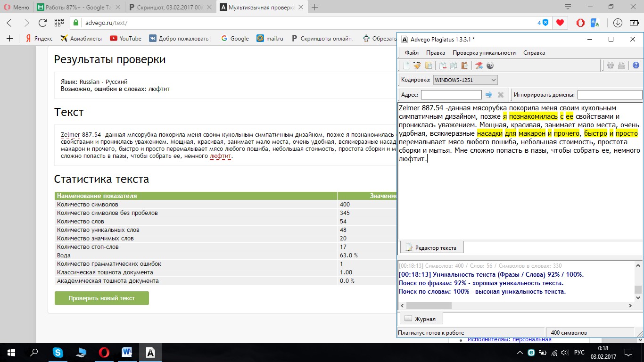Open the Opera Меню button

tap(17, 7)
